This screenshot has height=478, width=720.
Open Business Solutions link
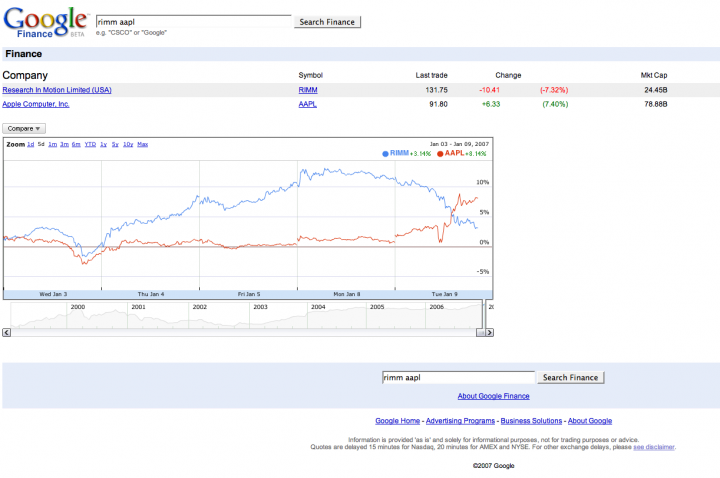(x=531, y=421)
